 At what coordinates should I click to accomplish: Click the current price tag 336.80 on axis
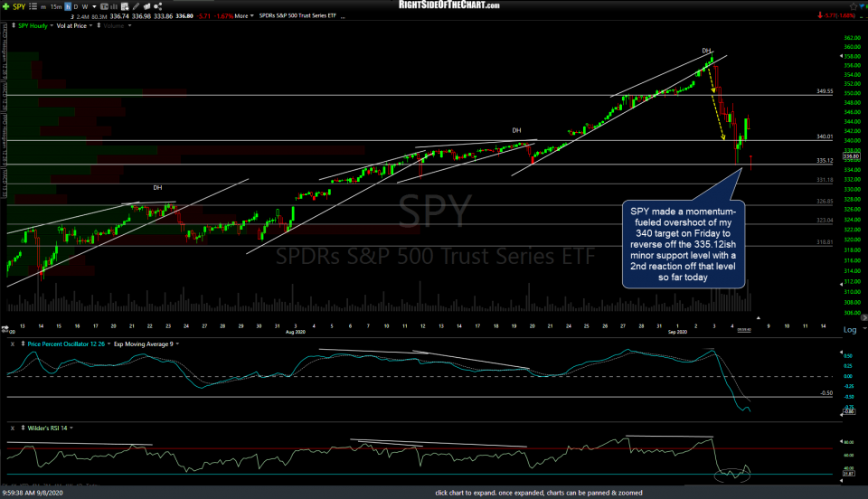pyautogui.click(x=851, y=157)
